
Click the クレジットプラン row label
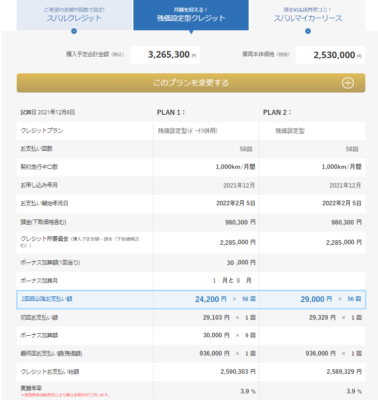click(42, 130)
